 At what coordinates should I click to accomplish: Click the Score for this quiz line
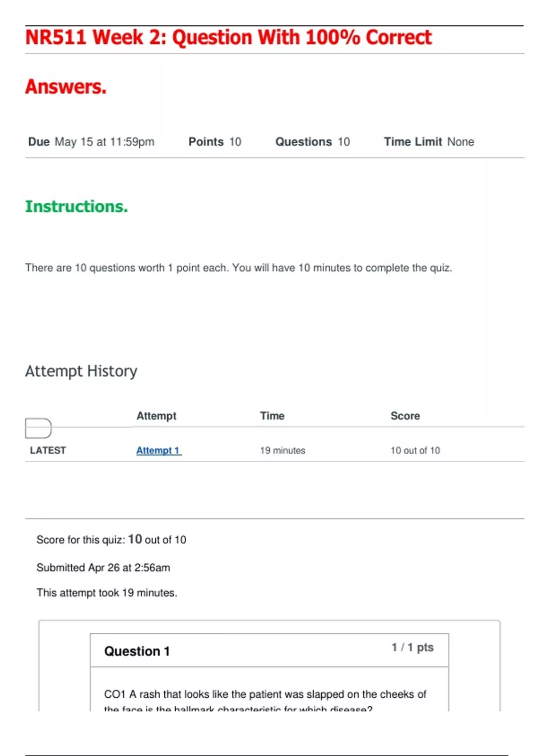111,539
